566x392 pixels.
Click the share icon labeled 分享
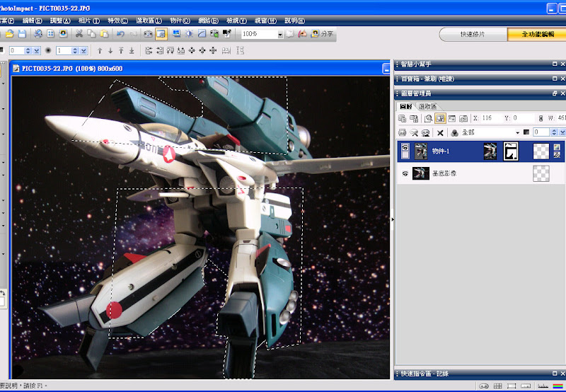[322, 34]
